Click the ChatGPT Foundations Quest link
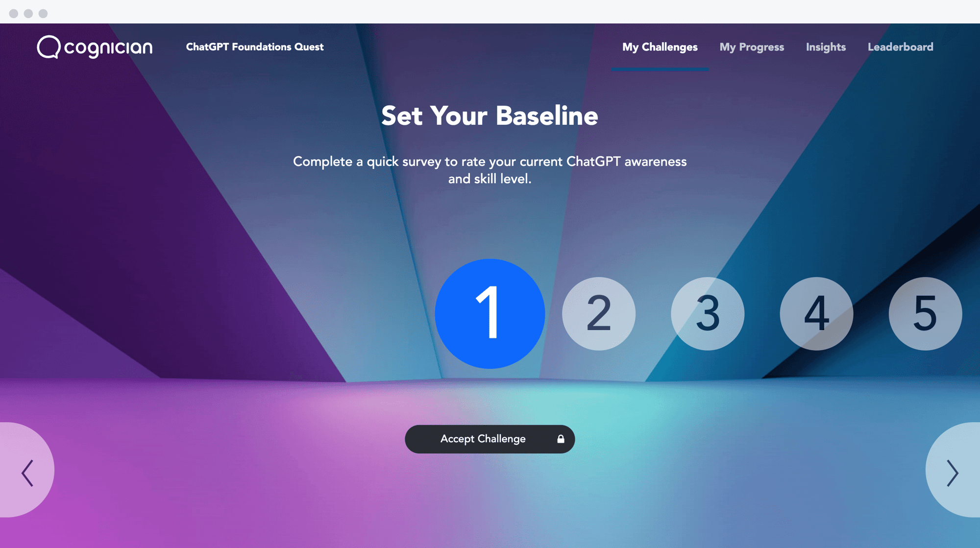 (x=255, y=47)
